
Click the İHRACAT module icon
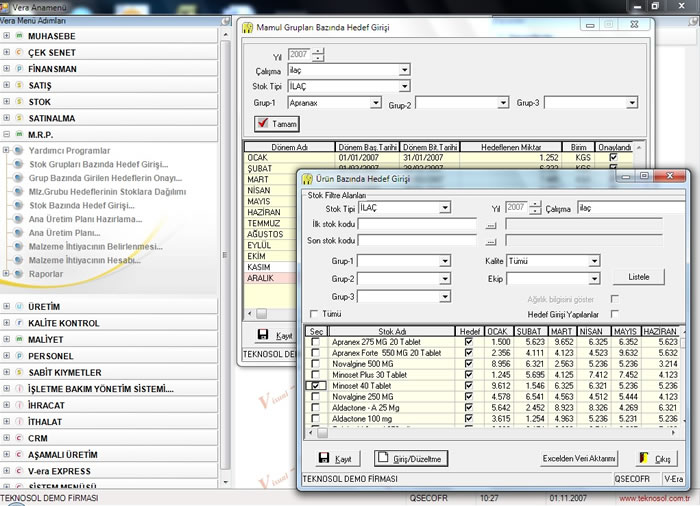point(19,405)
